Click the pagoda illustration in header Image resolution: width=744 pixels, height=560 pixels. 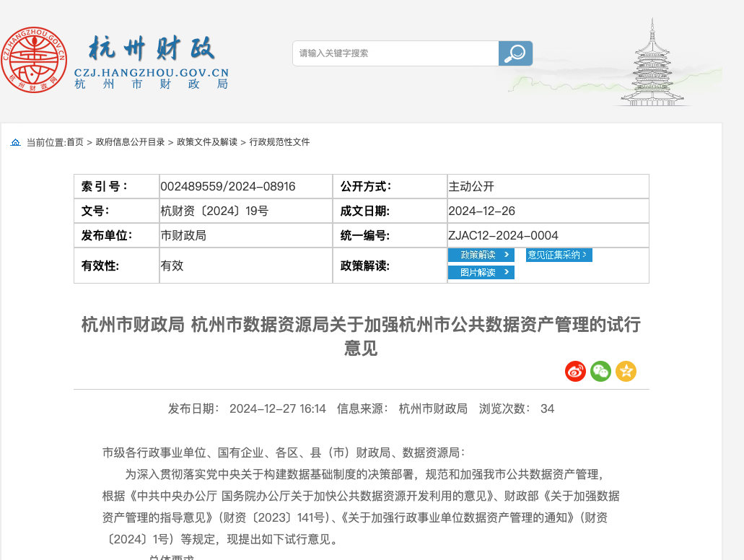tap(652, 62)
